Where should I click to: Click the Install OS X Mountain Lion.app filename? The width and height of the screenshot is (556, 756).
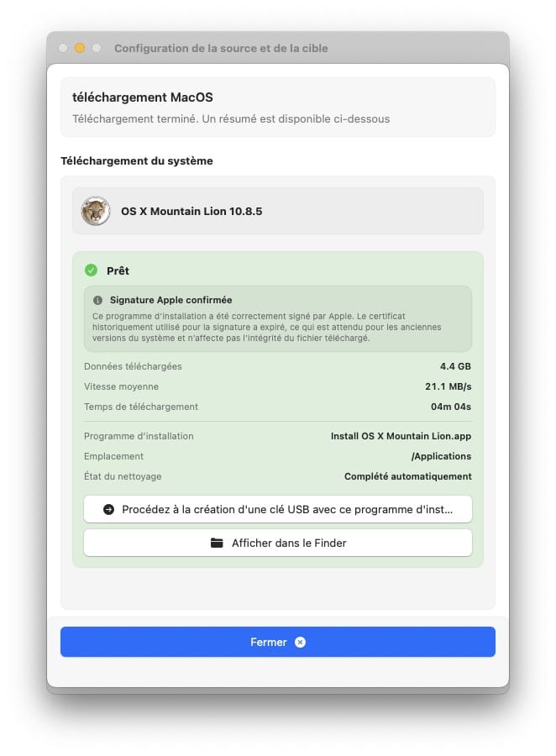401,436
